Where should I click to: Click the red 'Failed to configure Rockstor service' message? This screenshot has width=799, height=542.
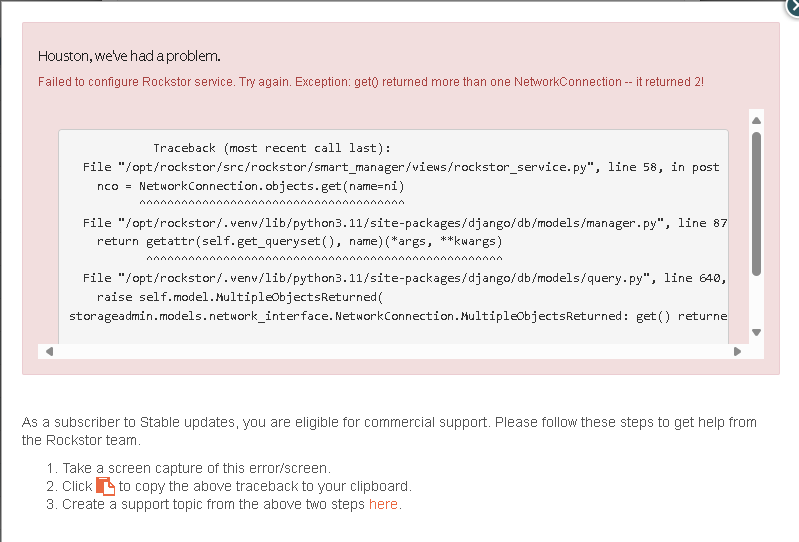pos(370,81)
